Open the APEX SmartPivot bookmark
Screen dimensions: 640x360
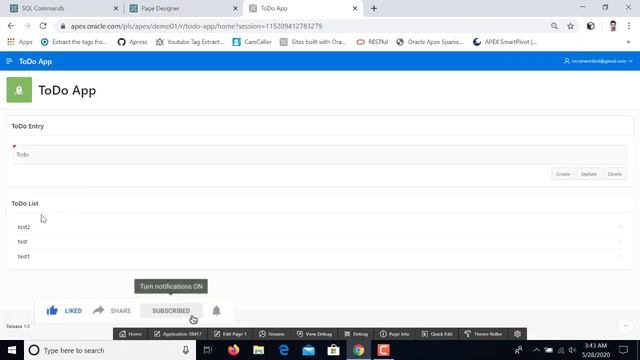click(505, 42)
